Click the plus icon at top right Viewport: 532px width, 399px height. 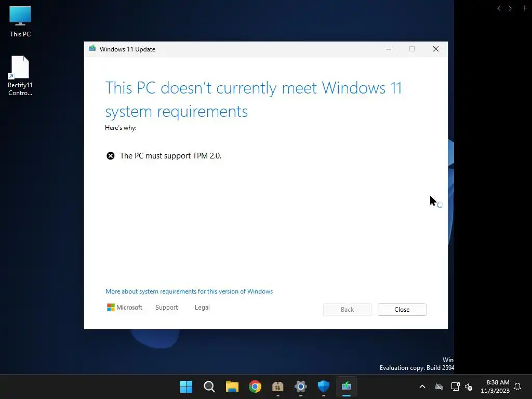524,8
